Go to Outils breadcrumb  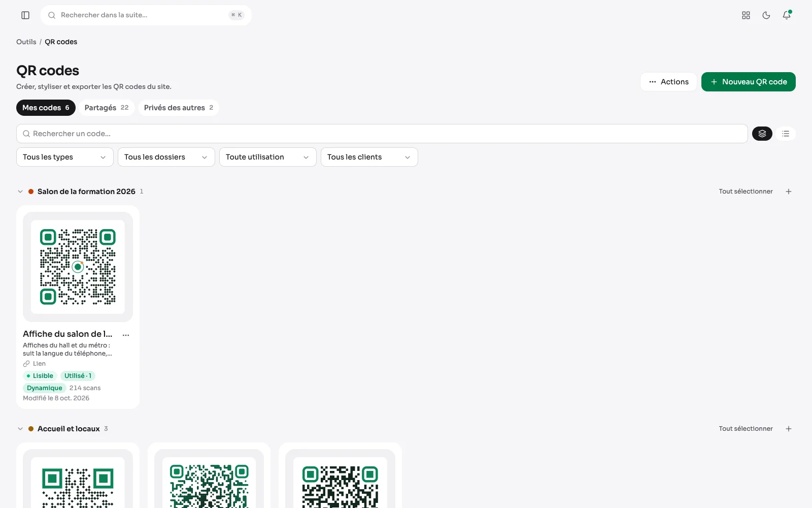26,42
